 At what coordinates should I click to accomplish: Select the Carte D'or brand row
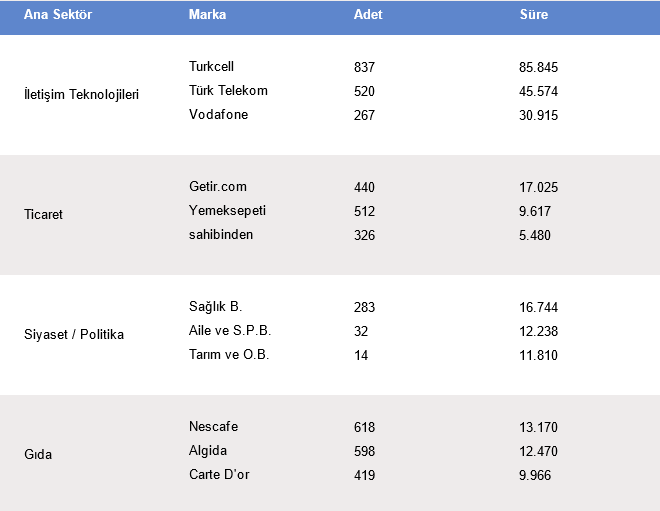point(219,475)
